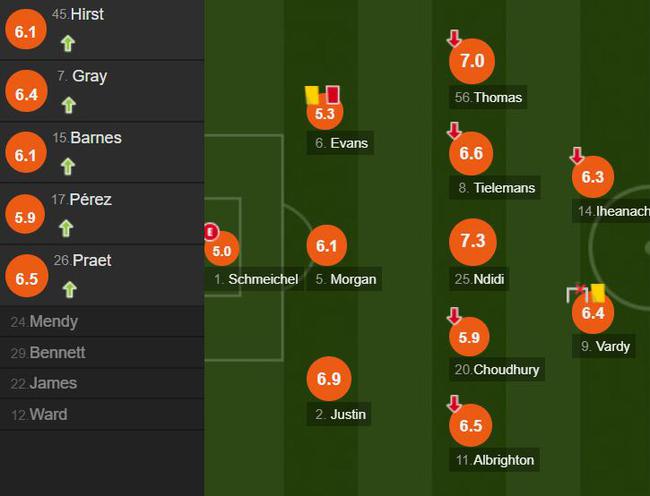Click the red substituted-off arrow above Thomas
Screen dimensions: 650x496
(454, 38)
